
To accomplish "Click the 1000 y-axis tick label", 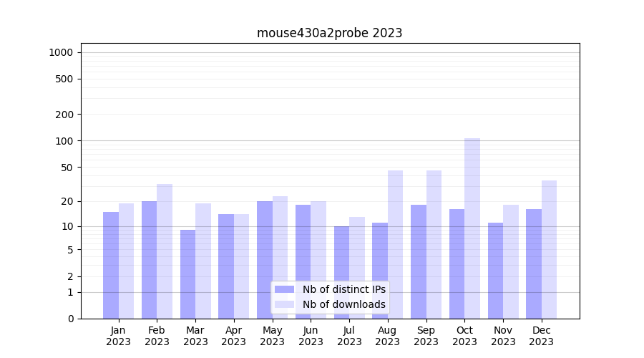I will point(61,52).
